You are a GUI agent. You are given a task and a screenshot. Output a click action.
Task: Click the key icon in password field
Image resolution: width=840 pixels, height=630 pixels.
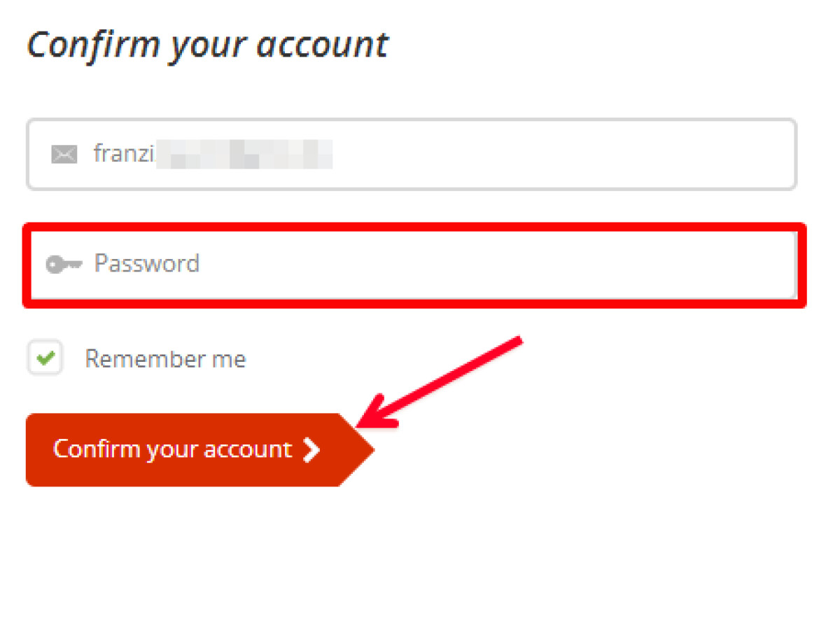coord(64,264)
